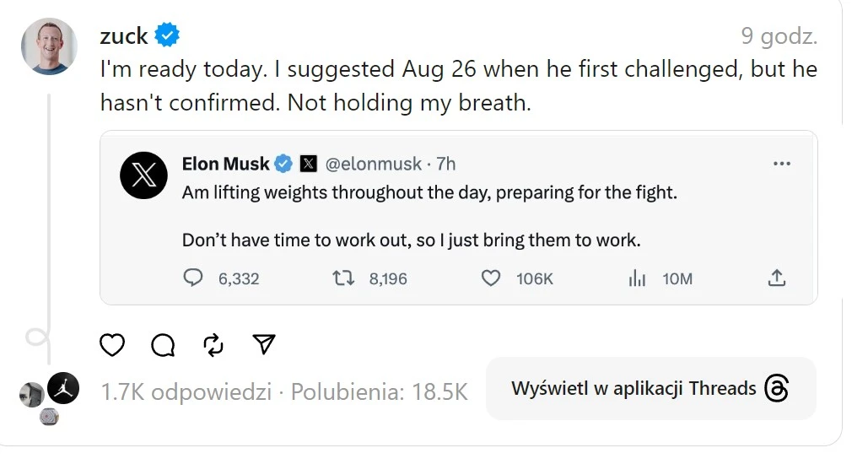This screenshot has height=464, width=868.
Task: Click the reply count bubble on Elon's tweet
Action: [x=193, y=278]
